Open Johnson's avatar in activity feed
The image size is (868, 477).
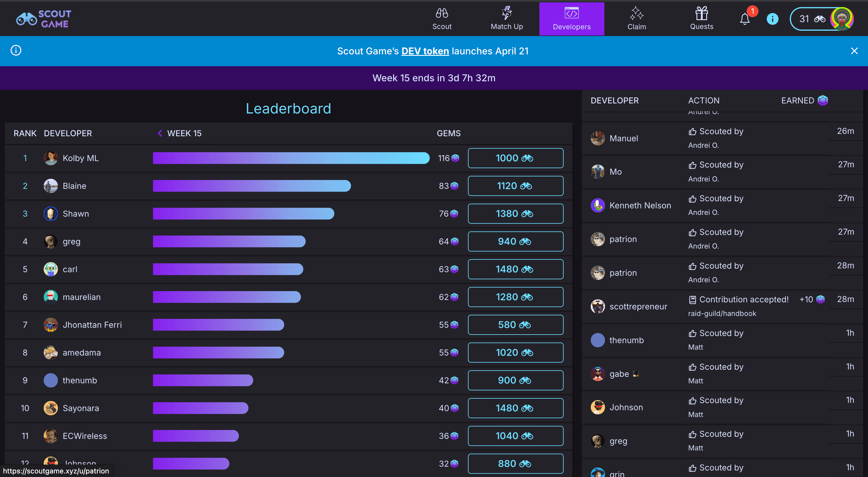[x=598, y=407]
